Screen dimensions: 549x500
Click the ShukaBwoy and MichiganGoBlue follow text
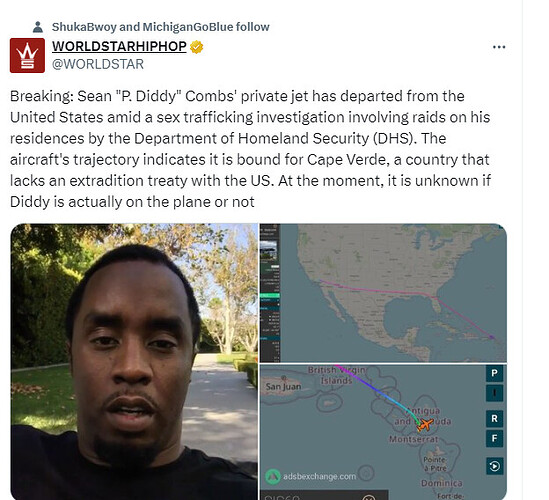[161, 27]
